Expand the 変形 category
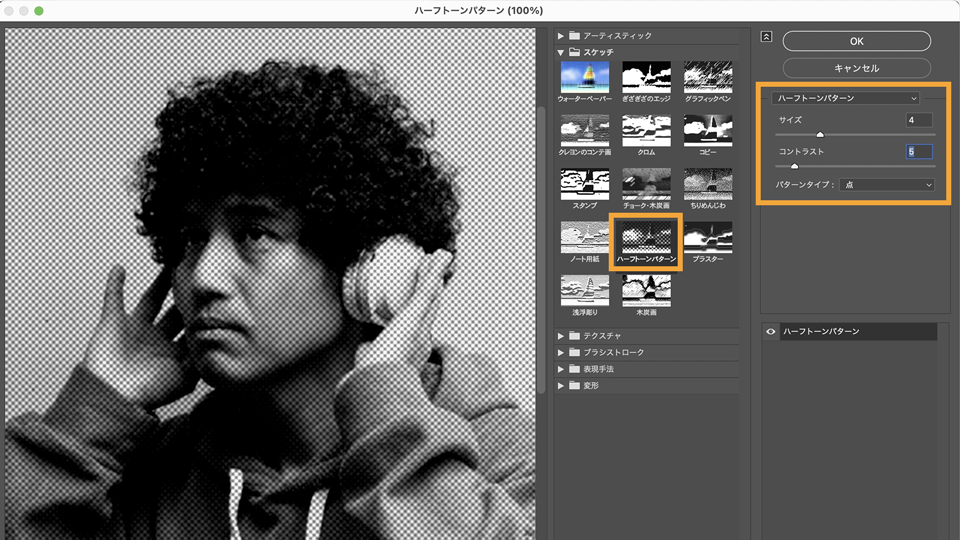Screen dimensions: 960x540 tap(560, 385)
